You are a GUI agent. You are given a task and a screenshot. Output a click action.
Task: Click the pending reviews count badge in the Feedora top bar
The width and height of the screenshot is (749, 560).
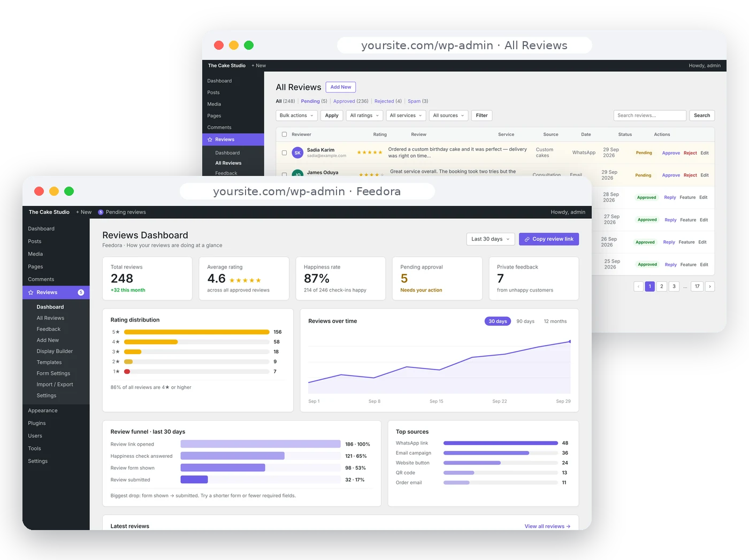101,212
